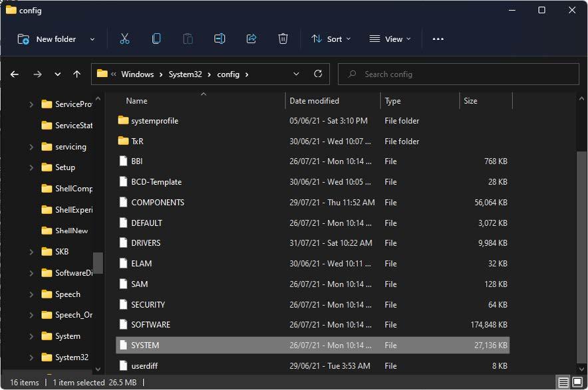Open the three-dot See more menu

(438, 39)
